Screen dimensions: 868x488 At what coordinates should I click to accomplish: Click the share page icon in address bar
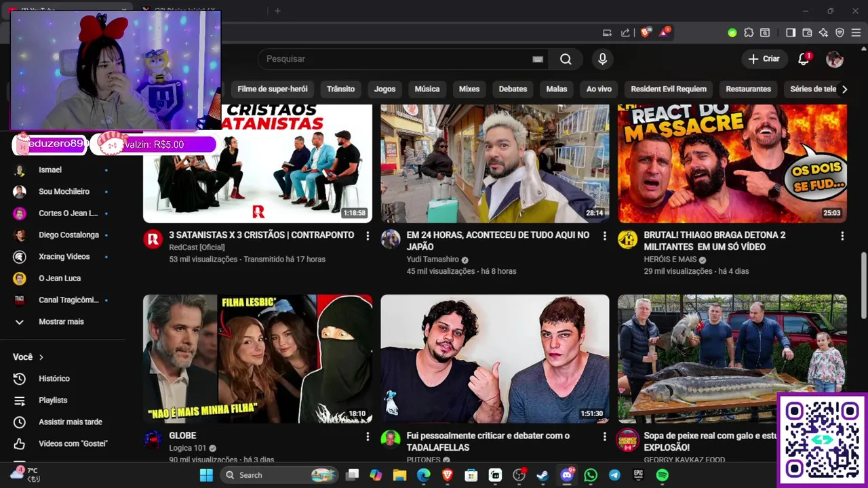click(625, 33)
